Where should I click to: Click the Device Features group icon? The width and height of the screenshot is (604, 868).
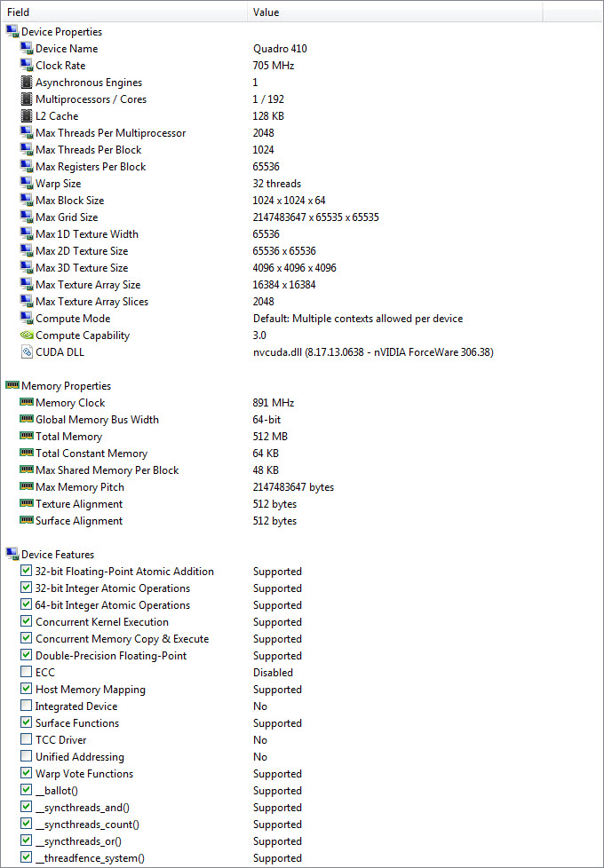coord(12,554)
